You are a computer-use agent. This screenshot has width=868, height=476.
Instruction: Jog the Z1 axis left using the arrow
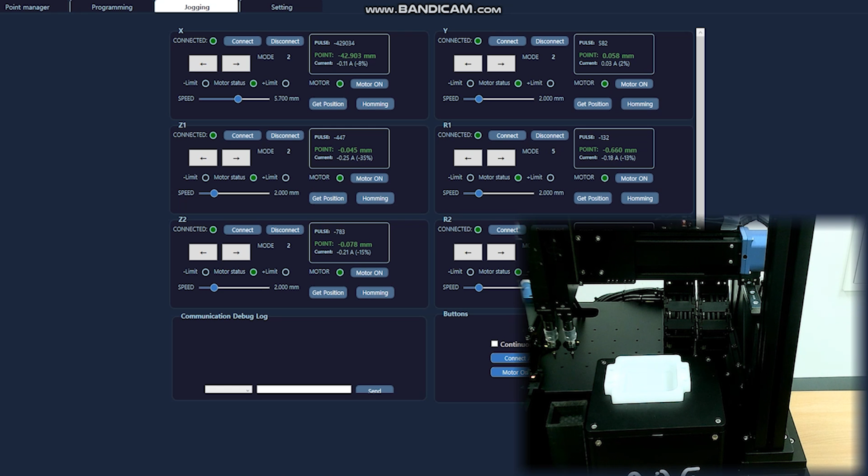point(203,157)
